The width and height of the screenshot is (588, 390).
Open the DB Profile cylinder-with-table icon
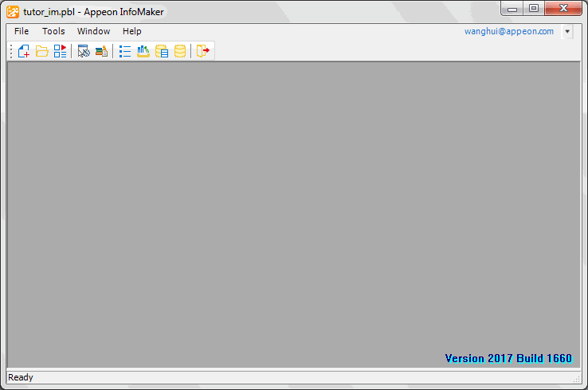162,51
